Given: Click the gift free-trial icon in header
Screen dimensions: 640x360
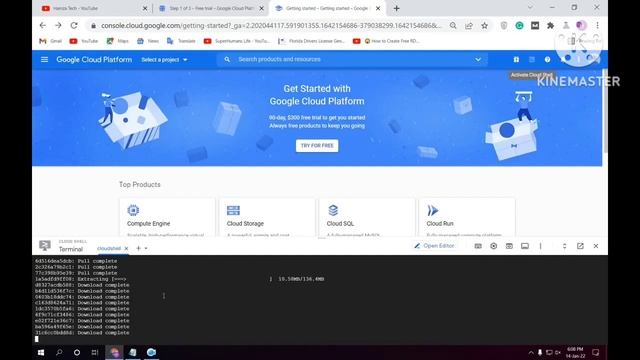Looking at the screenshot, I should (x=516, y=60).
